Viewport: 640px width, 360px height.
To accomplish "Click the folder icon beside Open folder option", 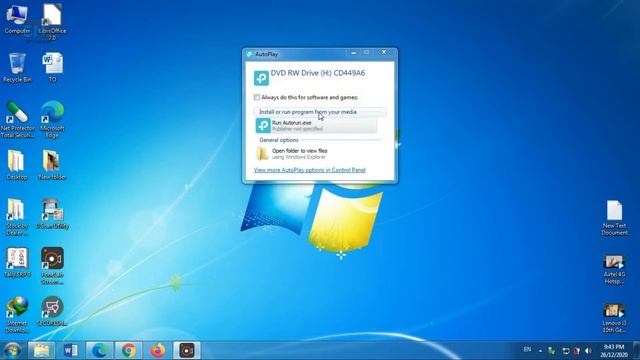I will coord(262,154).
